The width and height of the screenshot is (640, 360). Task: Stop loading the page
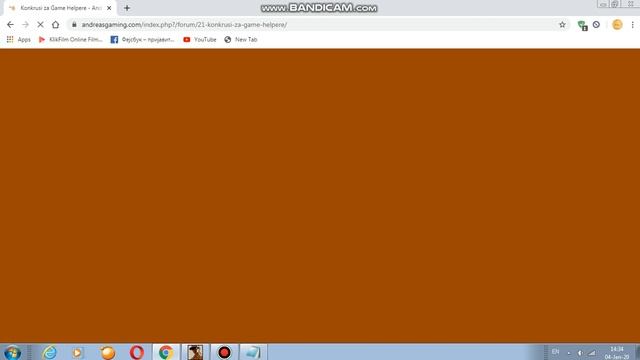40,24
